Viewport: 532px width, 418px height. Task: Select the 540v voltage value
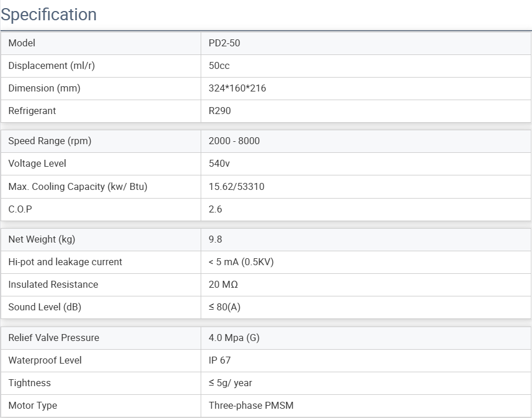219,164
